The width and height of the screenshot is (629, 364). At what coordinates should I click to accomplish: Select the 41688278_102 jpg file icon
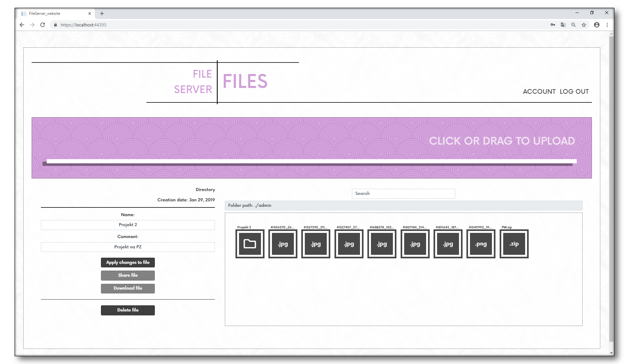(x=382, y=244)
